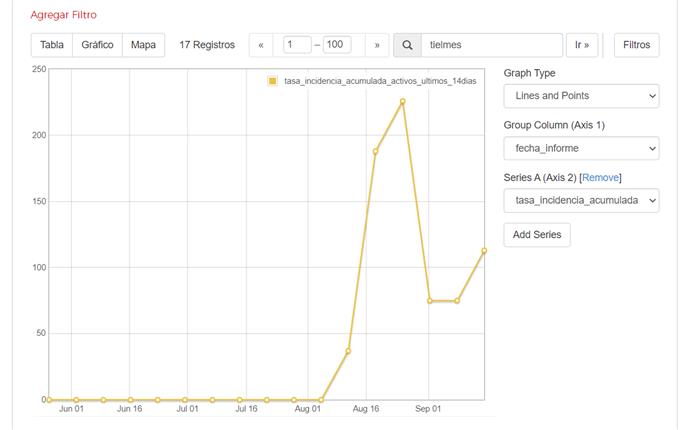Expand the Group Column fecha_informe dropdown
This screenshot has width=700, height=430.
[581, 148]
